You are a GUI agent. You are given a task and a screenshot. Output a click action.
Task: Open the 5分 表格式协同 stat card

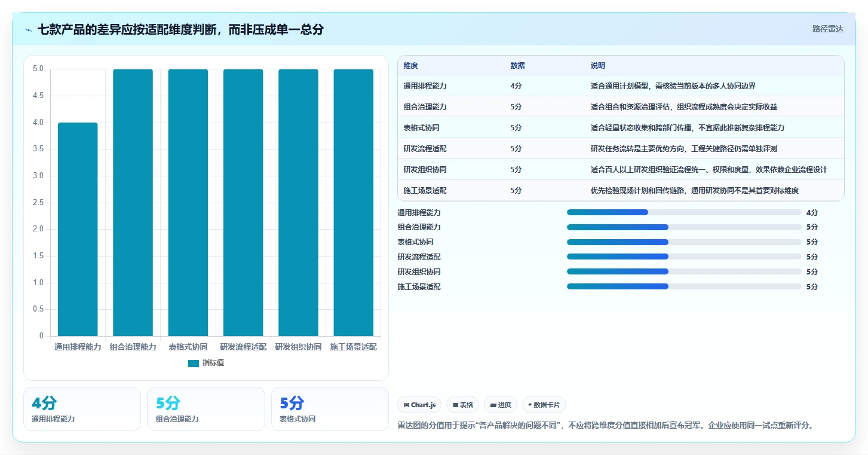330,409
